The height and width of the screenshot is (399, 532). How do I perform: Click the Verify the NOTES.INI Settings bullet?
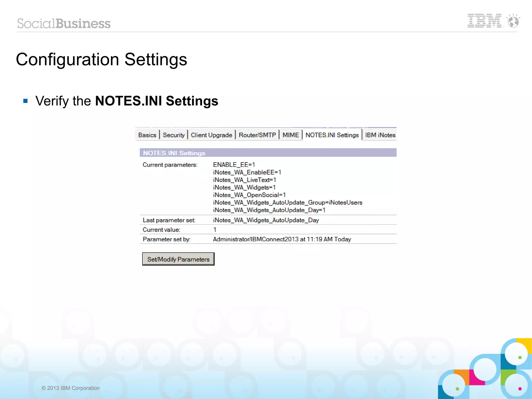pyautogui.click(x=127, y=101)
